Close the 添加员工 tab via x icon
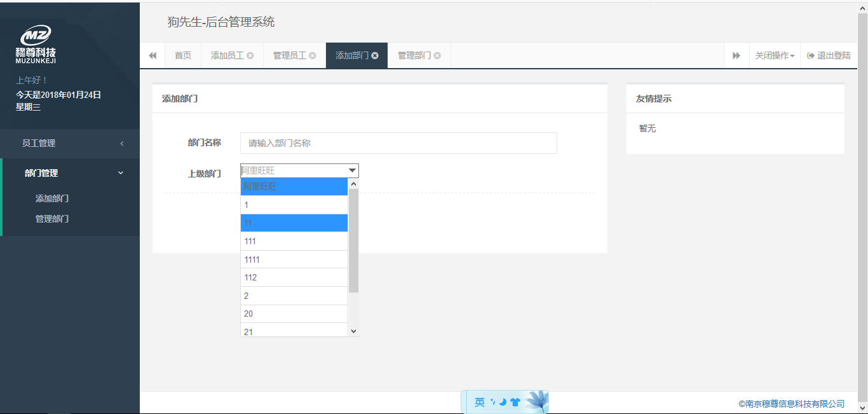This screenshot has height=414, width=868. tap(250, 56)
